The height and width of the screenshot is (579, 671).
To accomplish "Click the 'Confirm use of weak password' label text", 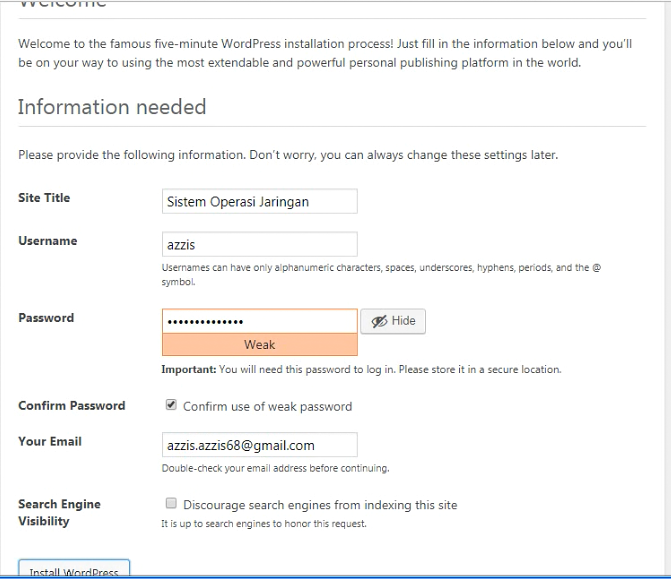I will click(x=267, y=407).
